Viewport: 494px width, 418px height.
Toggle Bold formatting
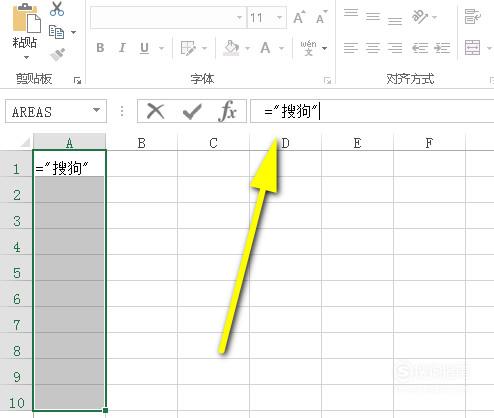pyautogui.click(x=100, y=48)
